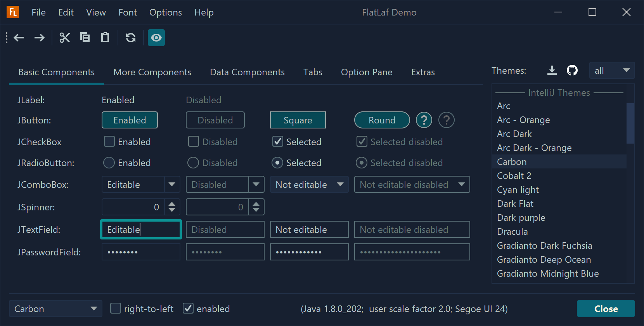Select the Enabled JRadioButton
644x326 pixels.
(x=109, y=163)
